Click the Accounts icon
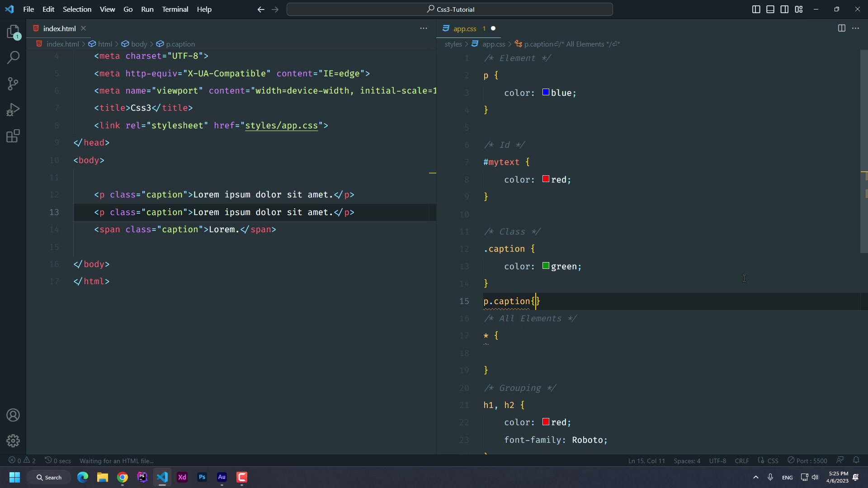This screenshot has width=868, height=488. [x=13, y=415]
